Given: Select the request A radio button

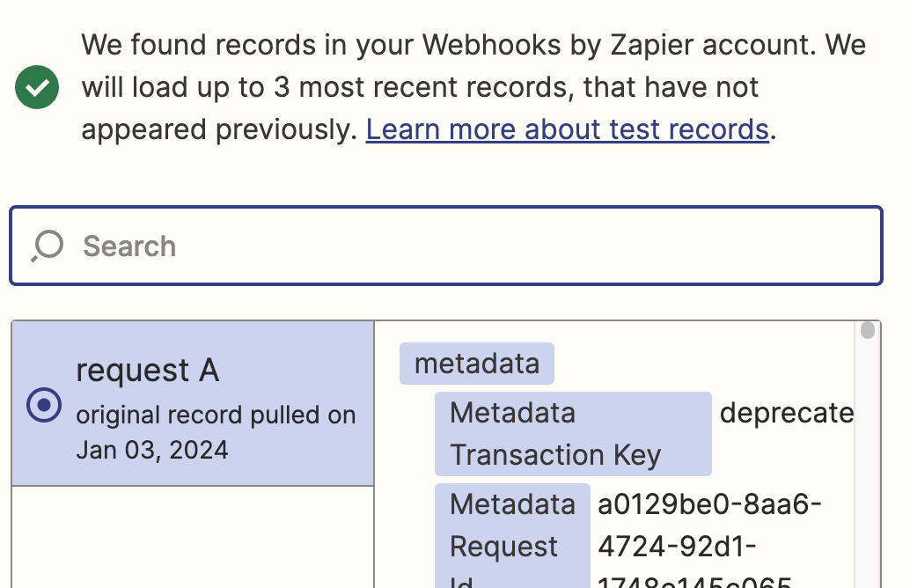Looking at the screenshot, I should coord(44,405).
